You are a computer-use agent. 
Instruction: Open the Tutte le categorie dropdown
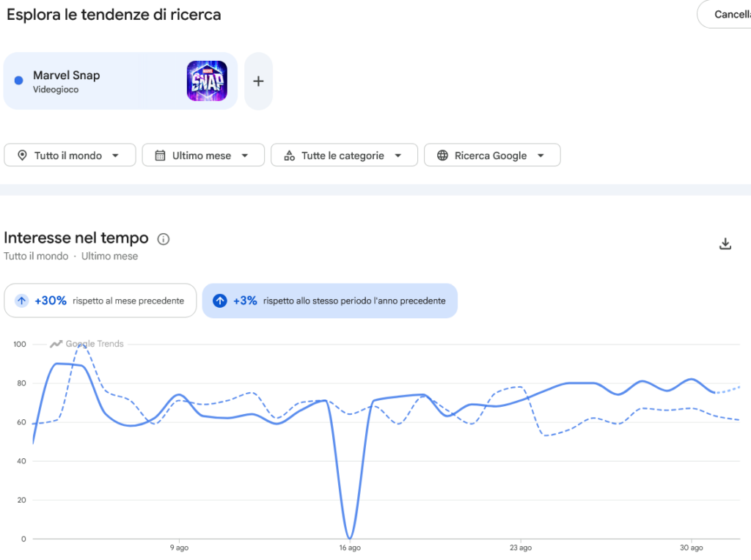[344, 155]
